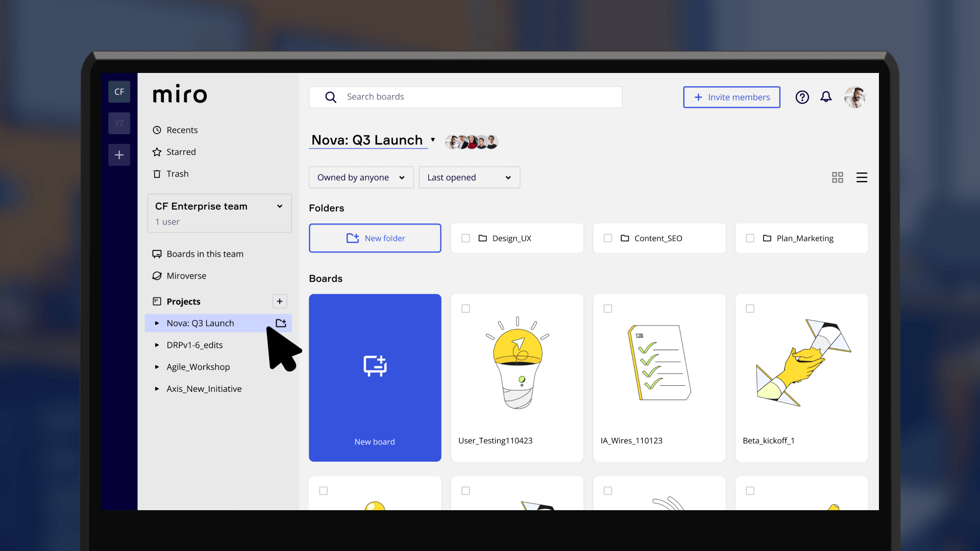Expand Axis_New_Initiative project
980x551 pixels.
(157, 389)
